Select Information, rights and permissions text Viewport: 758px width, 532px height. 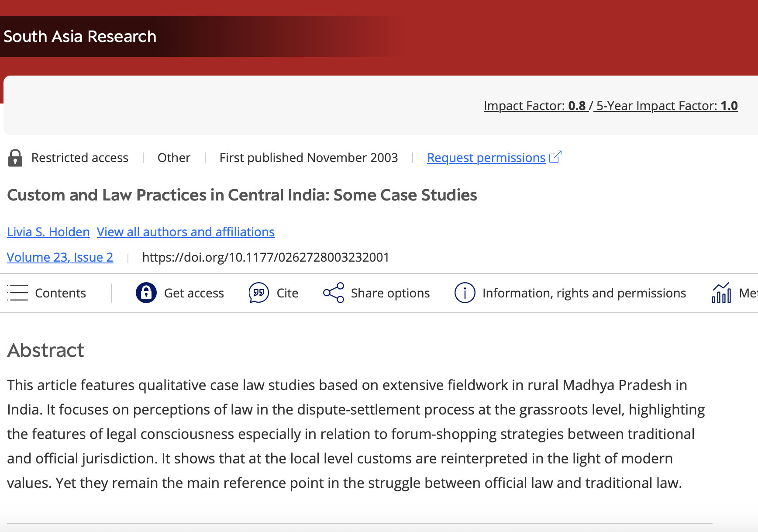[x=584, y=293]
